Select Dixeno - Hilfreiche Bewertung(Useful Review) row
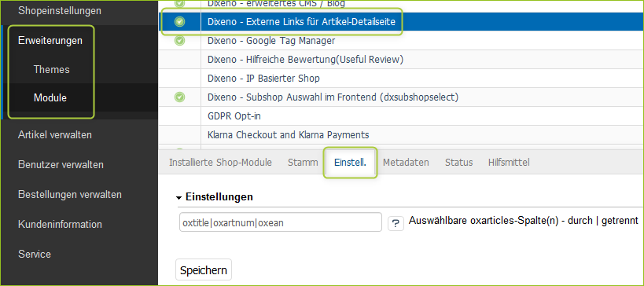This screenshot has width=644, height=286. 401,60
